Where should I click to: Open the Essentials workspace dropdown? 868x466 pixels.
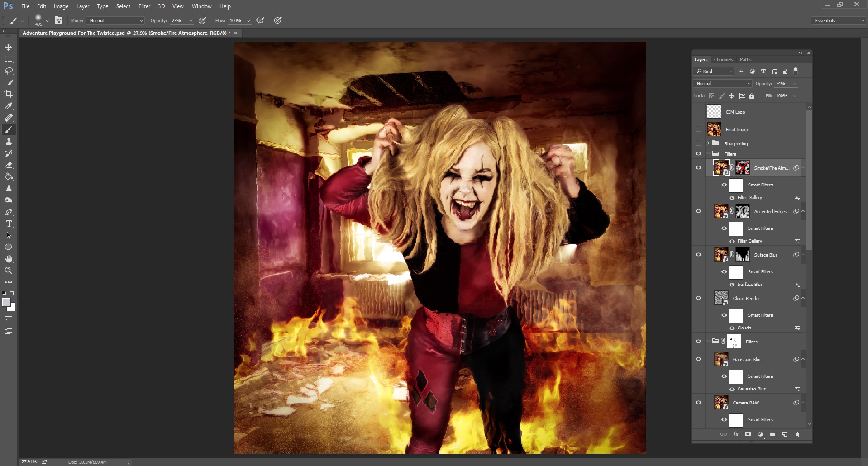pyautogui.click(x=839, y=21)
